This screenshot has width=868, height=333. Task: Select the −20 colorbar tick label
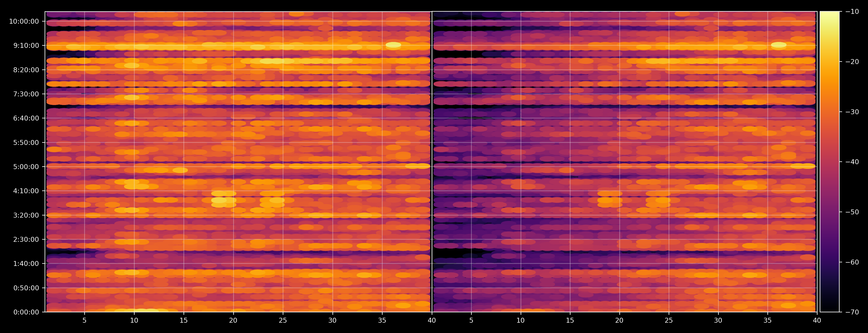pos(852,62)
